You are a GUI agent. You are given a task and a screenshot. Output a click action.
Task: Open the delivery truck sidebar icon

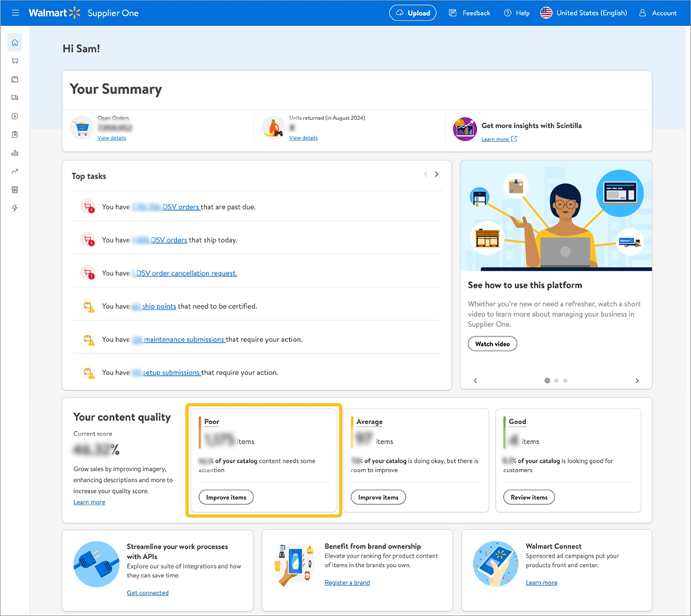click(x=15, y=98)
